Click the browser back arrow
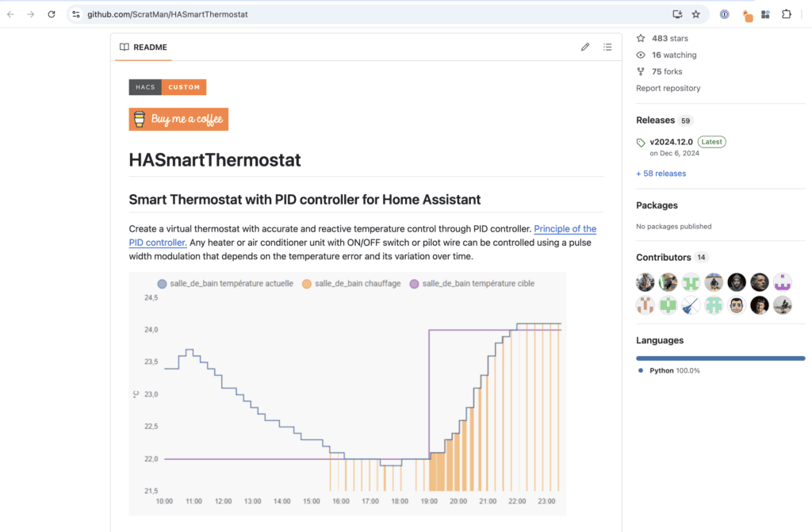Image resolution: width=812 pixels, height=532 pixels. point(11,14)
